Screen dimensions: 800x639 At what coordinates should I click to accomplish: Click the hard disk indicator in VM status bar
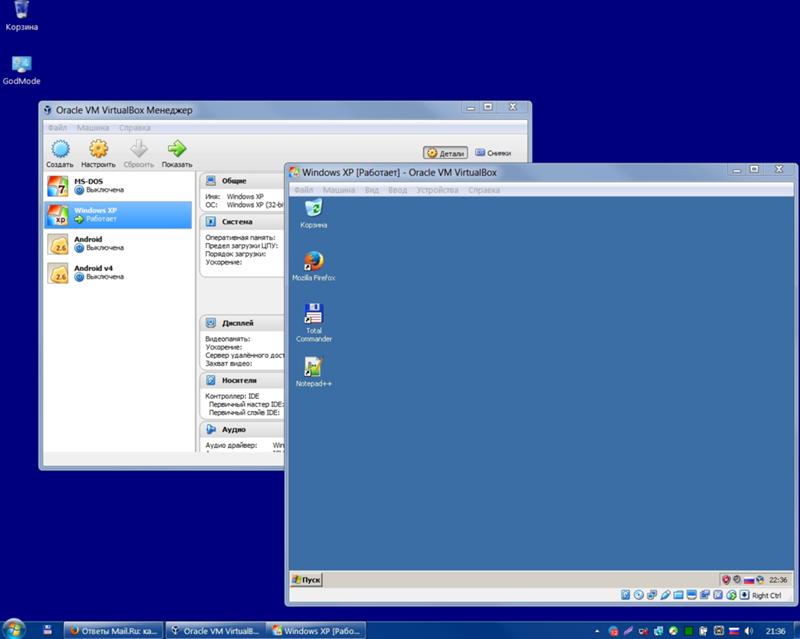pos(626,595)
